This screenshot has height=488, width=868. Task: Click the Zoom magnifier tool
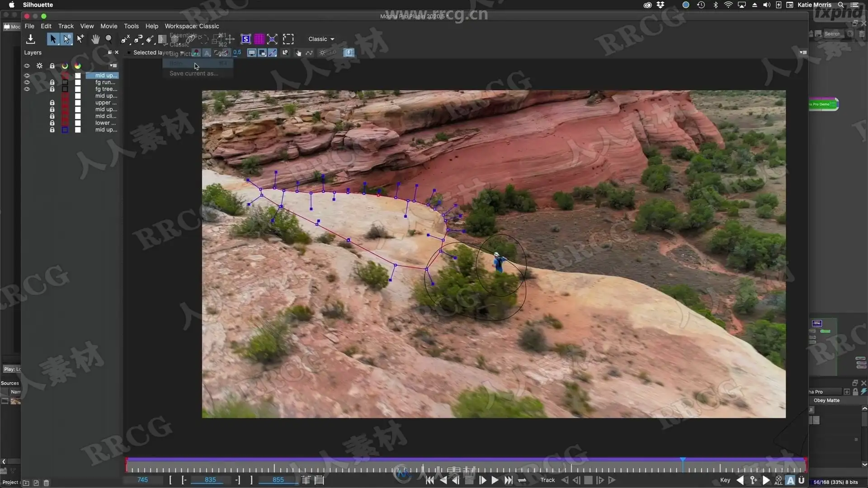point(109,39)
